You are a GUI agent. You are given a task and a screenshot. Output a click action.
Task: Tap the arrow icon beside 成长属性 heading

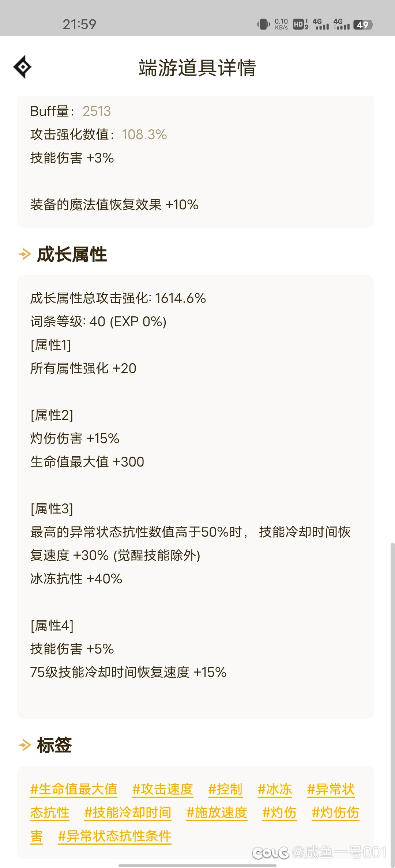coord(25,254)
